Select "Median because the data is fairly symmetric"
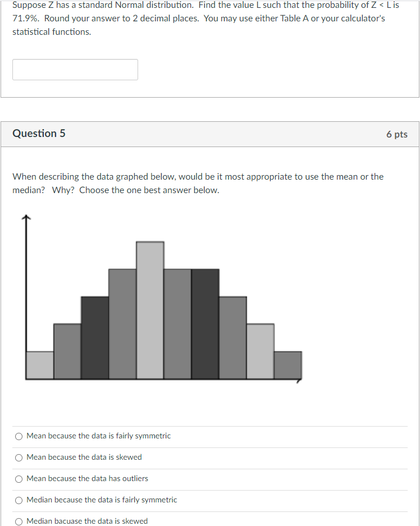 pos(19,500)
